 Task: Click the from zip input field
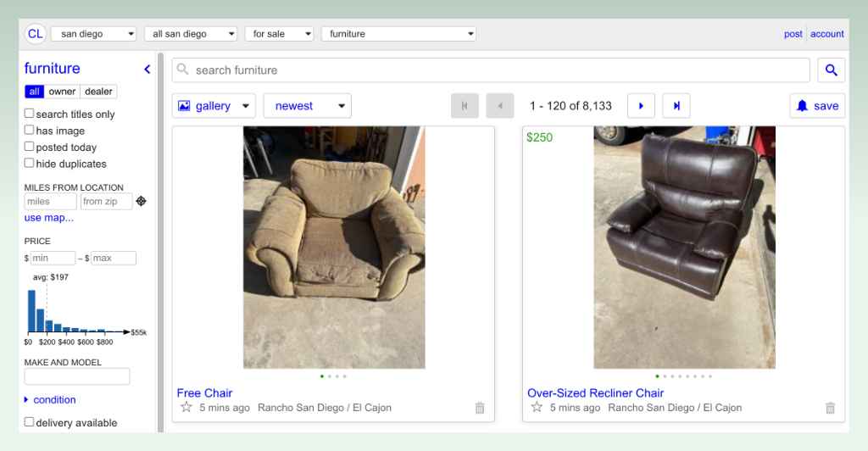click(x=106, y=202)
